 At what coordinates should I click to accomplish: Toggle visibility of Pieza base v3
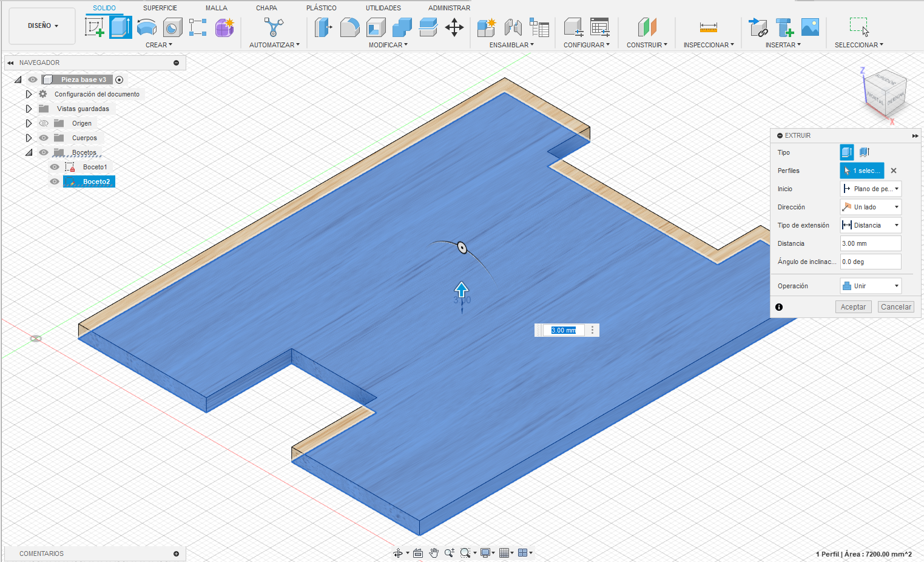click(33, 80)
